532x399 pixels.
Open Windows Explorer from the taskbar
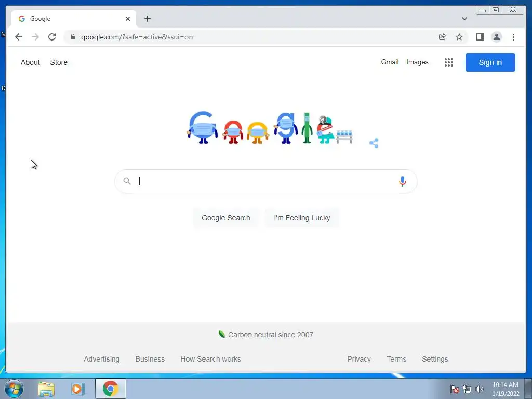tap(46, 389)
